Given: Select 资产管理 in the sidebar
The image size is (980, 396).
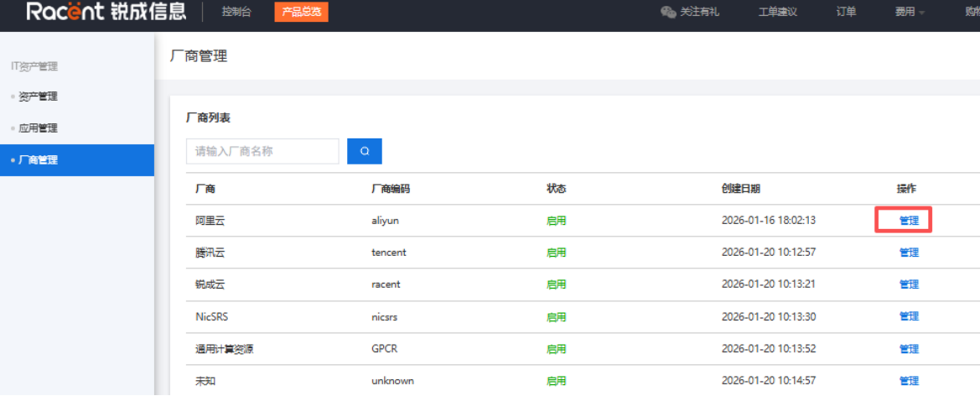Looking at the screenshot, I should click(38, 96).
